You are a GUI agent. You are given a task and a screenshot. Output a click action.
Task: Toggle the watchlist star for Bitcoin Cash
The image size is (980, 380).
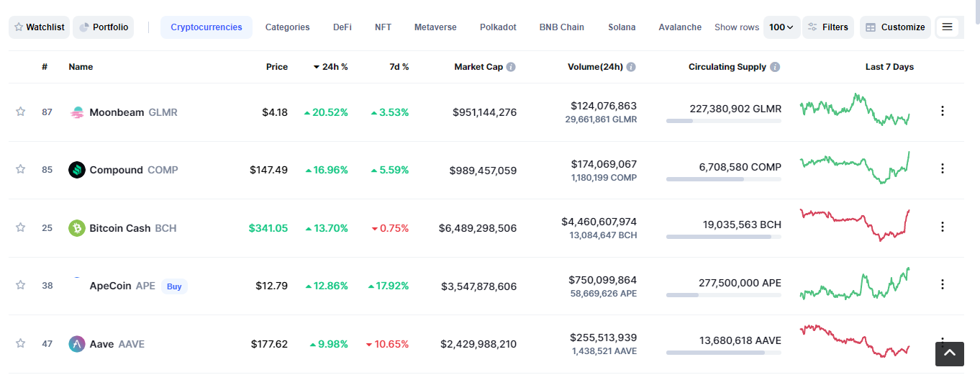pyautogui.click(x=20, y=227)
